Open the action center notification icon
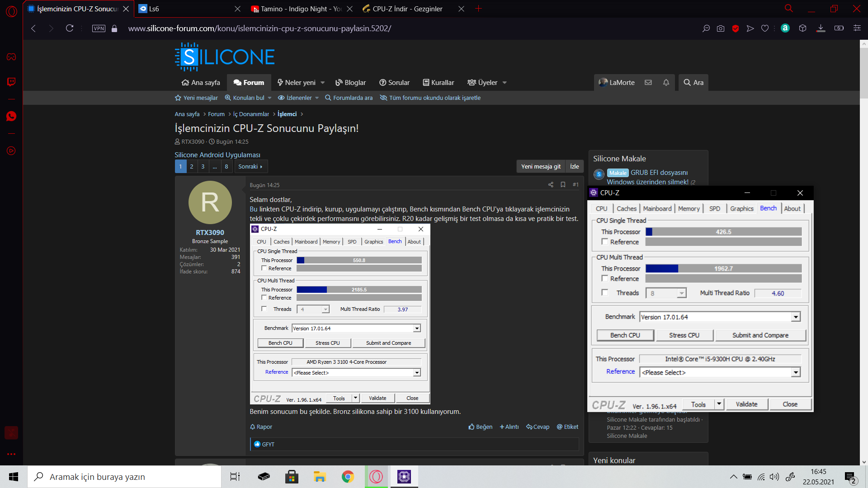Screen dimensions: 868x488 pos(850,477)
